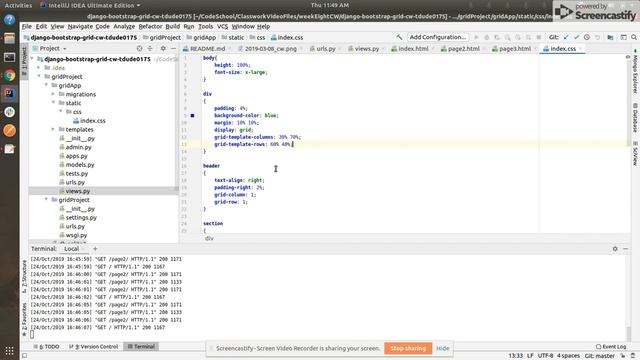
Task: Click 13:33 cursor position in status bar
Action: point(516,356)
